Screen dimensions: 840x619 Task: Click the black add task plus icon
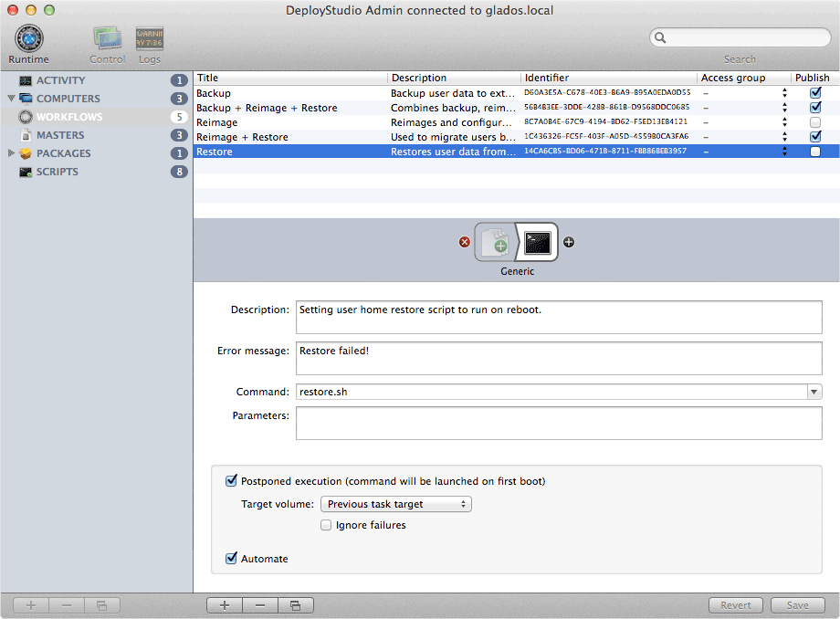pos(569,242)
